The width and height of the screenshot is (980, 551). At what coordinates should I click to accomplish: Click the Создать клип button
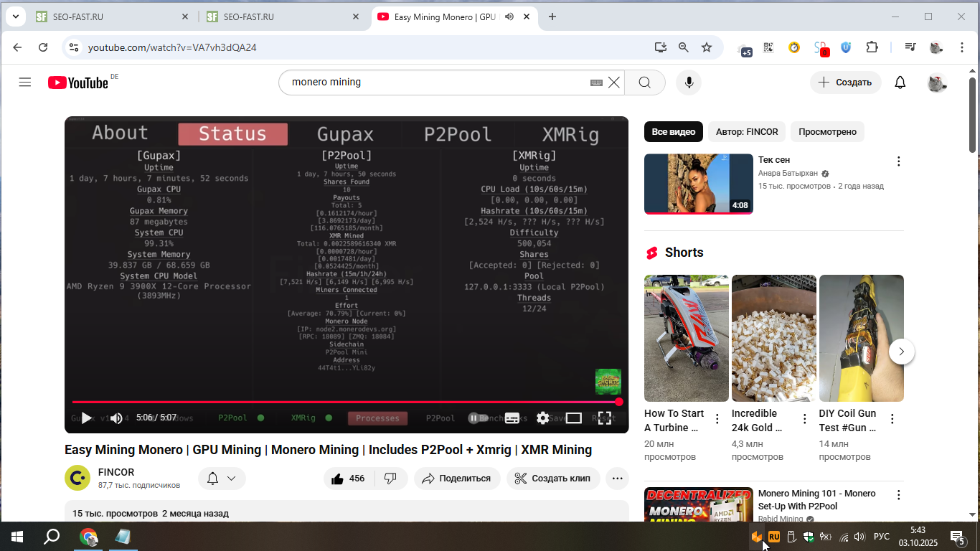pos(553,479)
